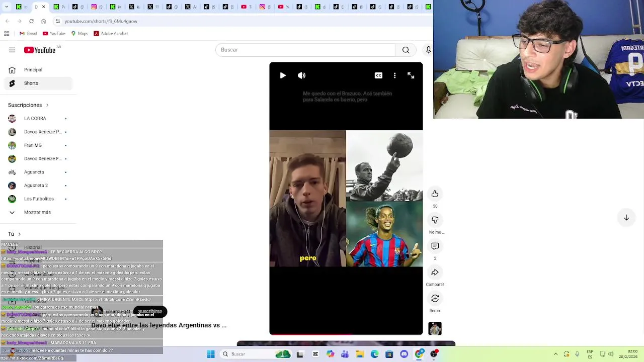The height and width of the screenshot is (362, 644).
Task: Go back in the browser
Action: tap(8, 21)
